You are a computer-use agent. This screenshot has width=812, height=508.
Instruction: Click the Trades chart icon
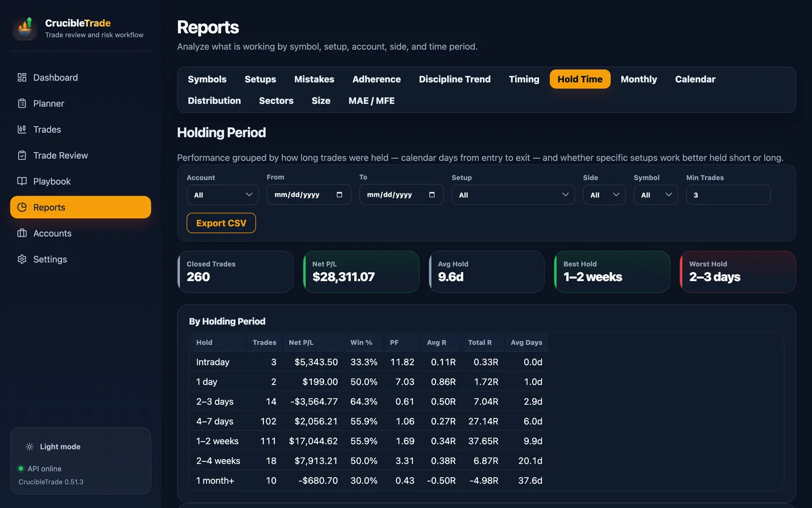22,129
